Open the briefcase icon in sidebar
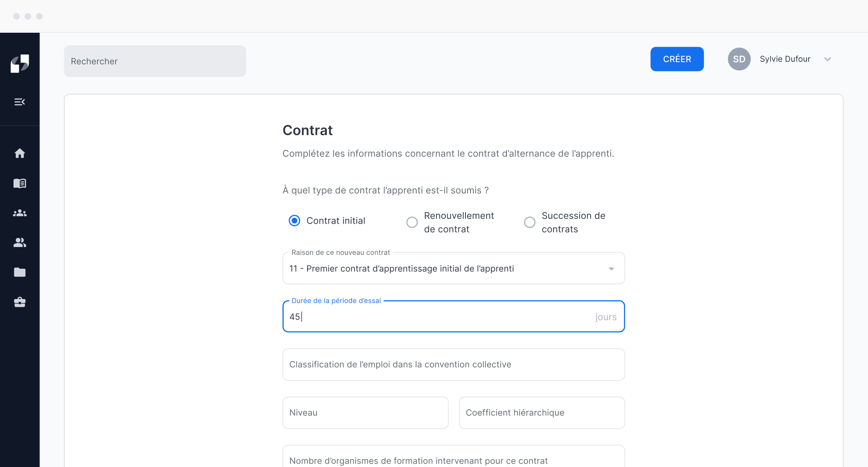Viewport: 868px width, 467px height. [x=20, y=302]
